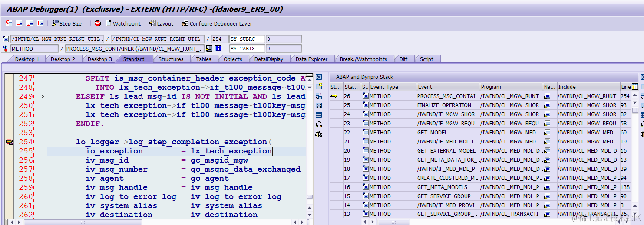The height and width of the screenshot is (225, 644).
Task: Click the method type icon next to METHOD field
Action: point(6,49)
